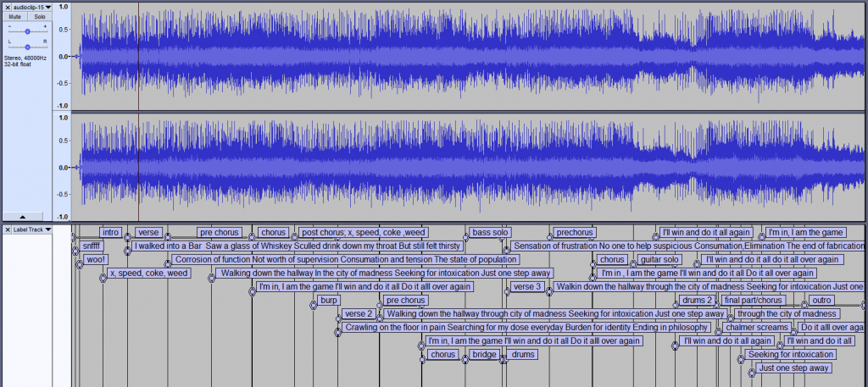Select the 'bridge' label

click(x=484, y=354)
